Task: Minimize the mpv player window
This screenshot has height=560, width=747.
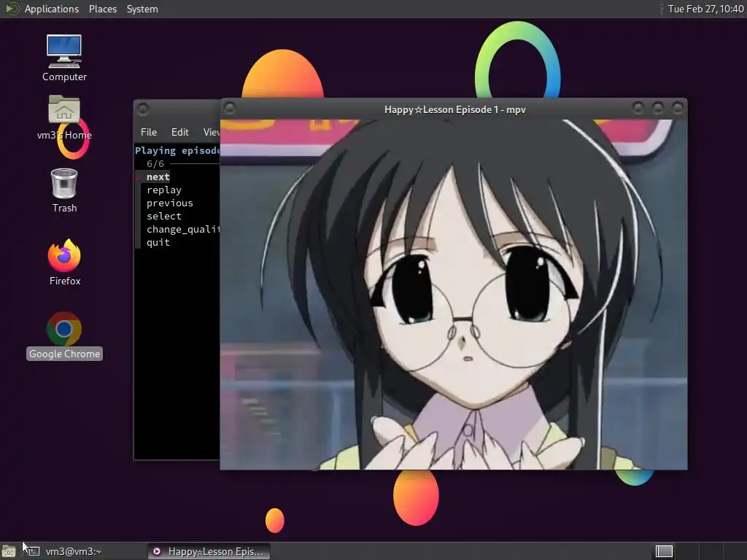Action: tap(638, 108)
